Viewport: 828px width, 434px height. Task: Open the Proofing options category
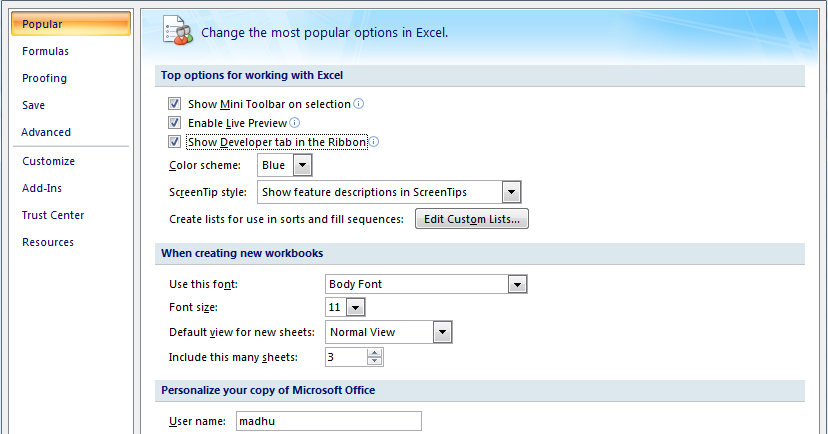point(44,78)
